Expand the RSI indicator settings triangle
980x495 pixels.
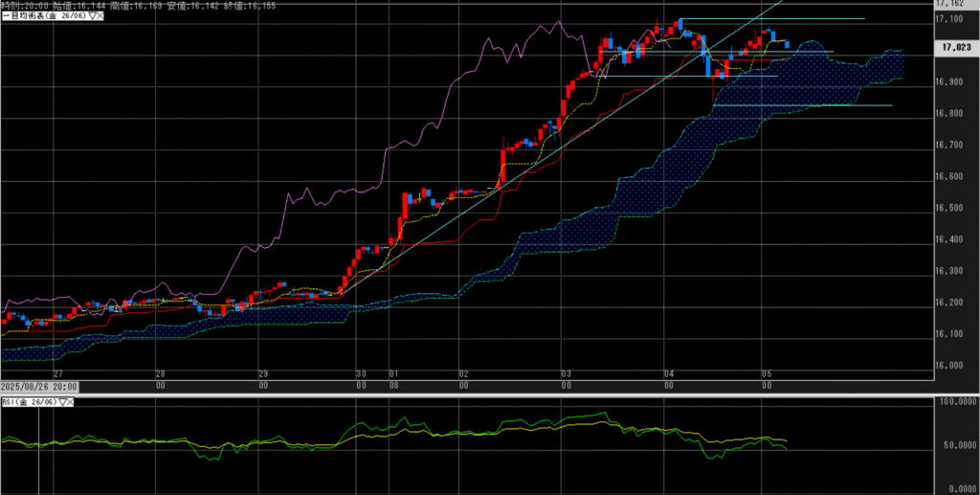[x=61, y=403]
